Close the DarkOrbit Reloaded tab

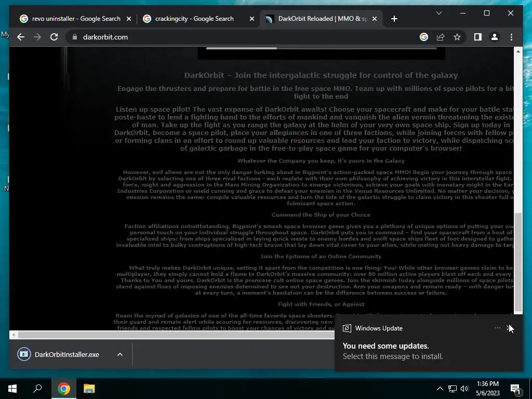click(374, 19)
